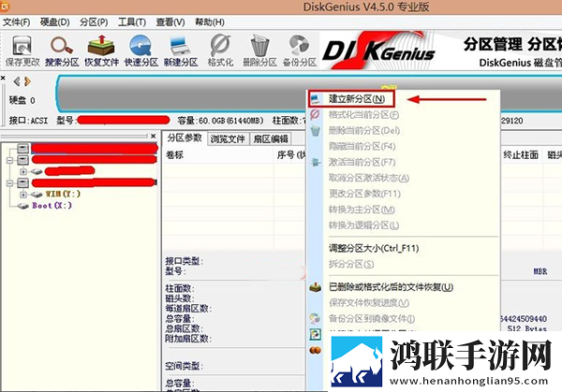This screenshot has width=562, height=392.
Task: Click the 卷标 column header
Action: (175, 155)
